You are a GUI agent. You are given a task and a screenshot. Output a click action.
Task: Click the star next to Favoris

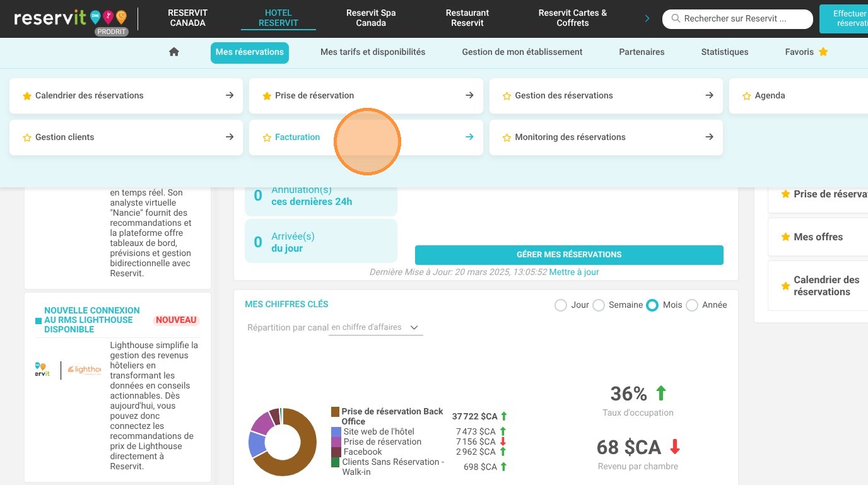[823, 52]
